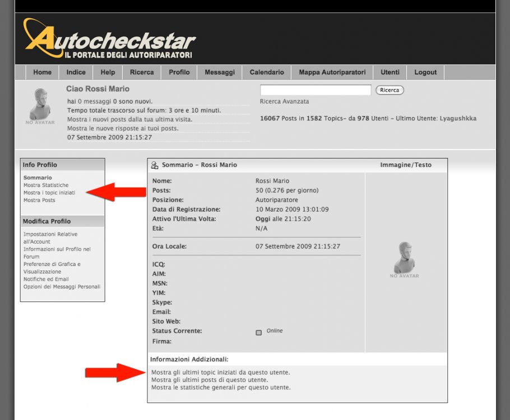Open the Indice menu item
Viewport: 510px width, 420px height.
(x=76, y=72)
